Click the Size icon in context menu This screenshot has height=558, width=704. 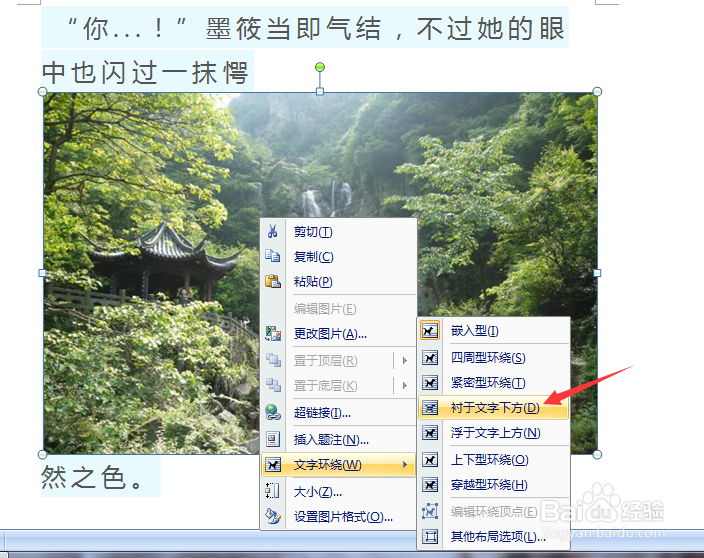(273, 491)
